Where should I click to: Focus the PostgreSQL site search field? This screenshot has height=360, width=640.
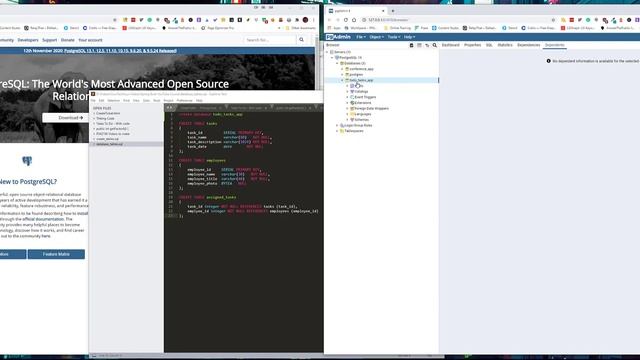269,40
